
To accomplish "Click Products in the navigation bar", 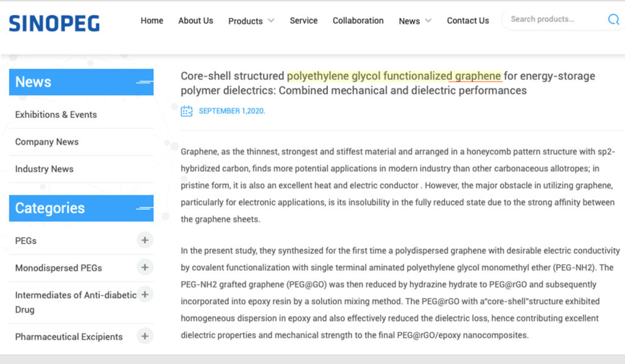I will pyautogui.click(x=245, y=21).
